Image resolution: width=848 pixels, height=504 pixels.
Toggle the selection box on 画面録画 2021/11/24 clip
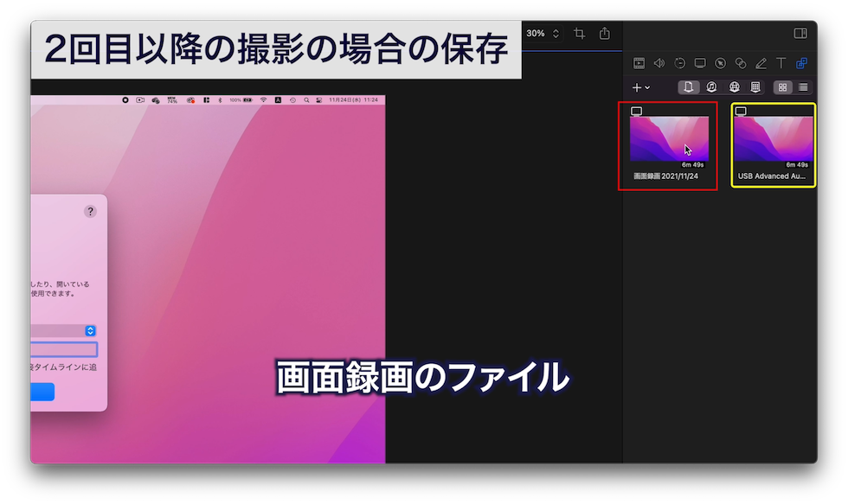634,111
